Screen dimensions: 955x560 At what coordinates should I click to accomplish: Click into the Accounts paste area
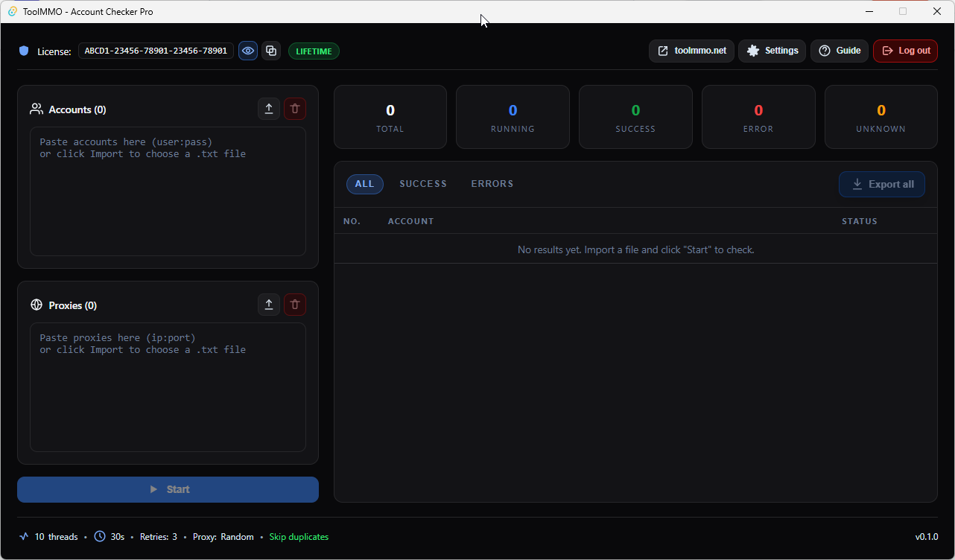point(168,191)
